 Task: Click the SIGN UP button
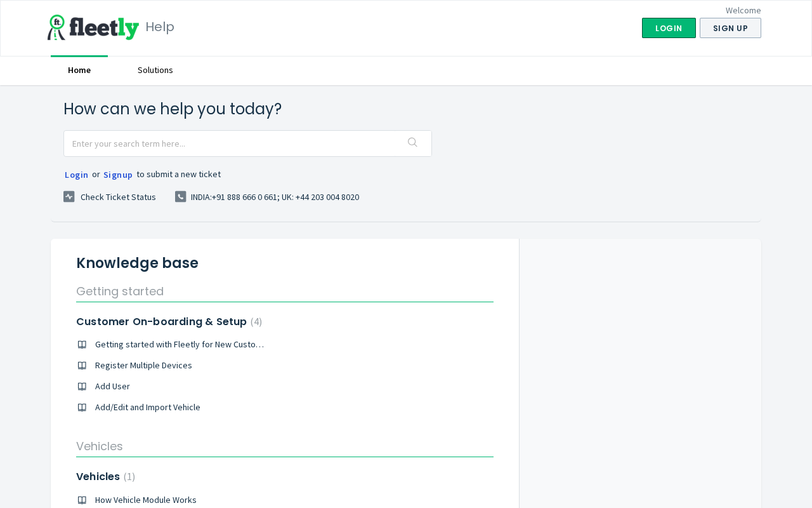pyautogui.click(x=730, y=28)
